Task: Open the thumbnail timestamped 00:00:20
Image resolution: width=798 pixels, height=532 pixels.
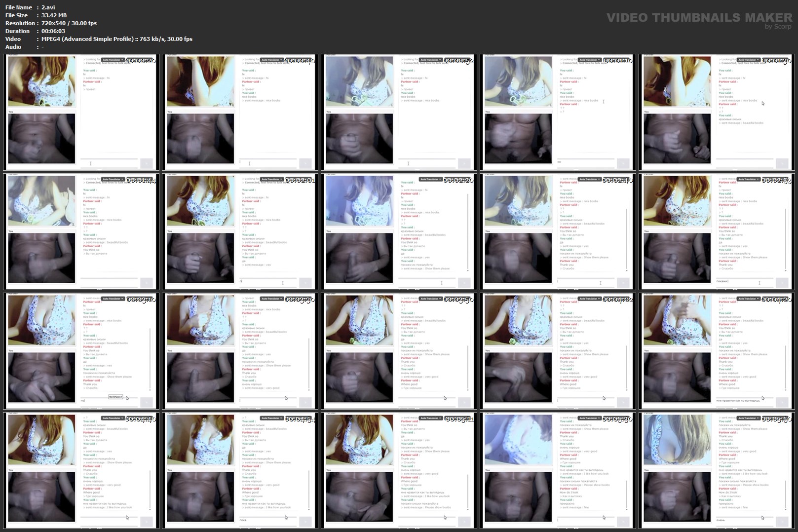Action: tap(81, 112)
